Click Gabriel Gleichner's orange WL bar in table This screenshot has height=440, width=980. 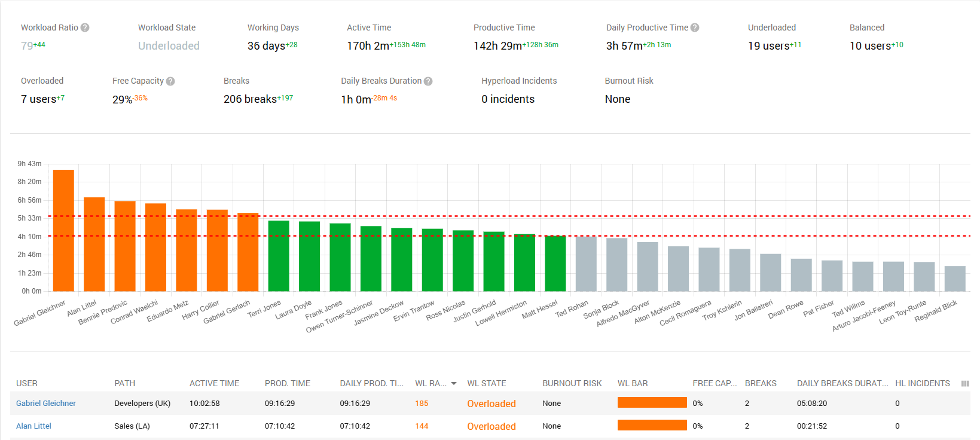(x=652, y=402)
